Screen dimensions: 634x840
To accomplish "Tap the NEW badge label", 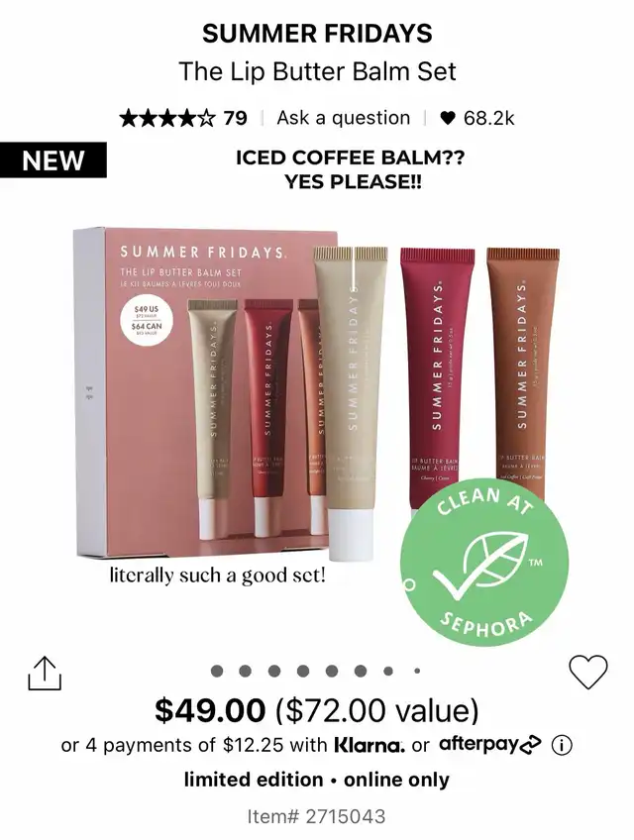I will click(53, 160).
